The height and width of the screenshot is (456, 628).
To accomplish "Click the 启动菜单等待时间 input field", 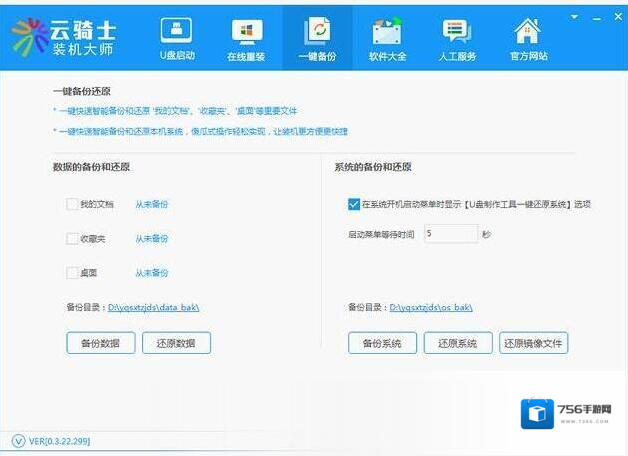I will [450, 234].
